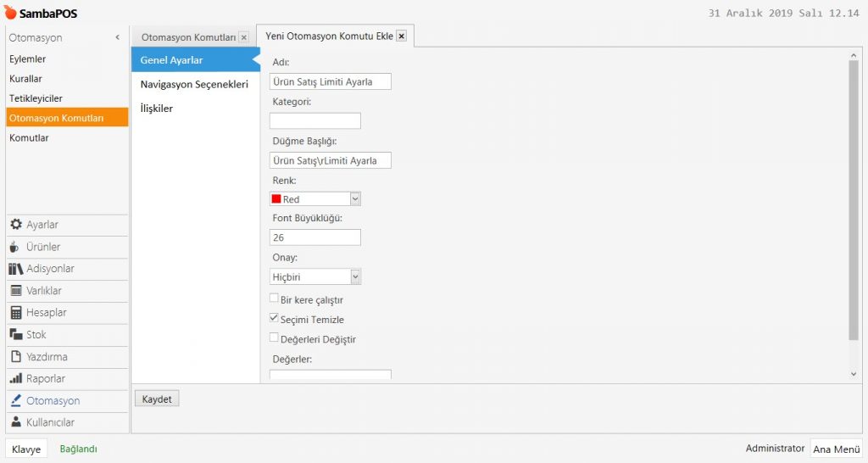Click the Ayarlar gear icon
Screen dimensions: 868x463
coord(15,225)
